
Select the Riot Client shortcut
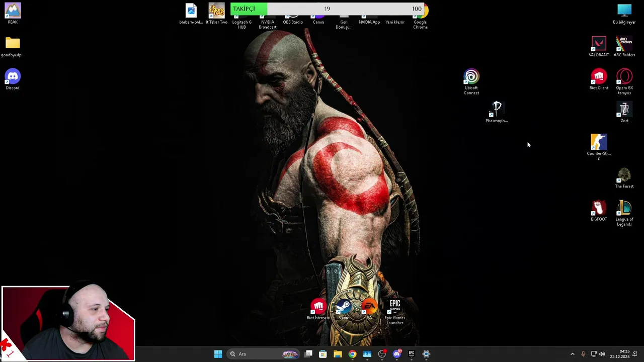599,79
